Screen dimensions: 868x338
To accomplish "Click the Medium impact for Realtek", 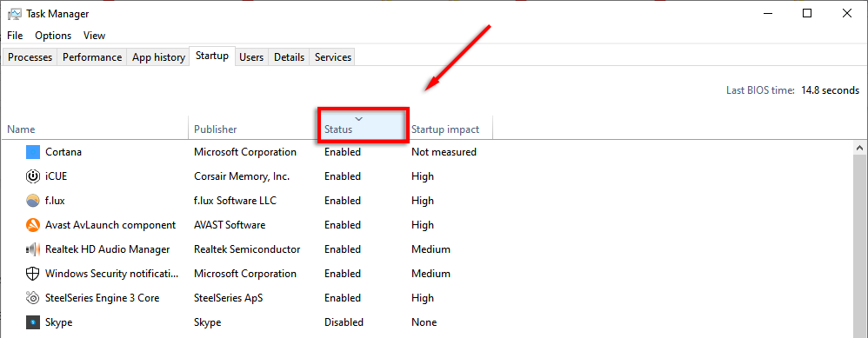I will coord(431,249).
